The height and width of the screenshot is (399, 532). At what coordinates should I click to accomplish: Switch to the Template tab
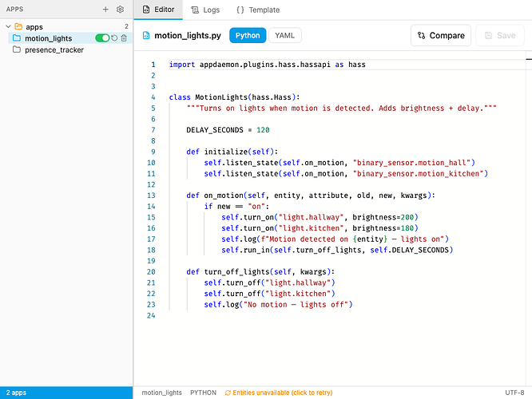click(x=258, y=10)
